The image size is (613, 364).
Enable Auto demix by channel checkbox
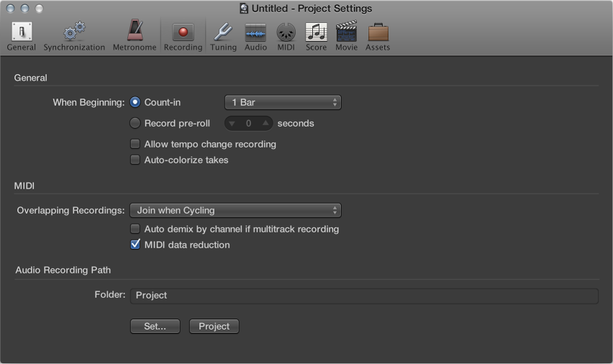click(x=135, y=229)
